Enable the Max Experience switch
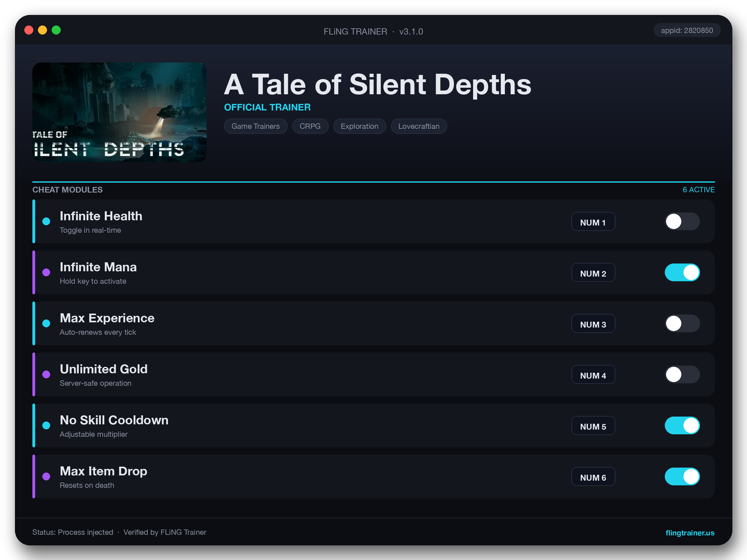747x560 pixels. coord(682,323)
